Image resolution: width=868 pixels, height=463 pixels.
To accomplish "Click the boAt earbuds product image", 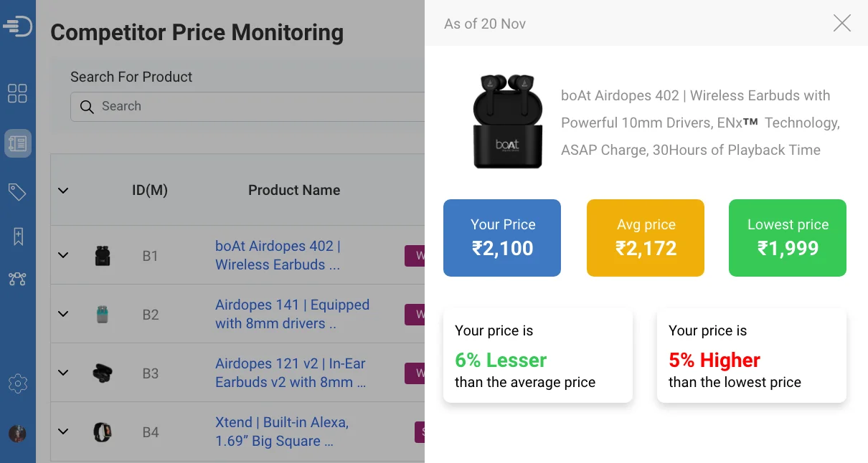I will (x=506, y=122).
